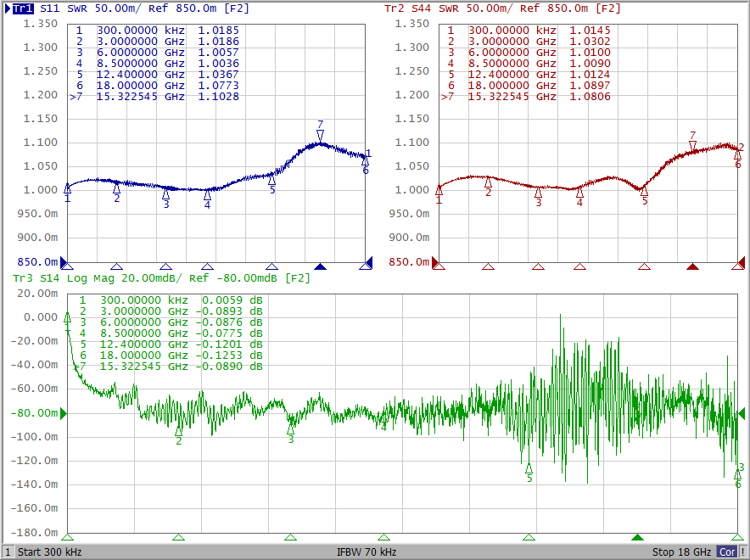Click the Cor correction status indicator

point(727,552)
